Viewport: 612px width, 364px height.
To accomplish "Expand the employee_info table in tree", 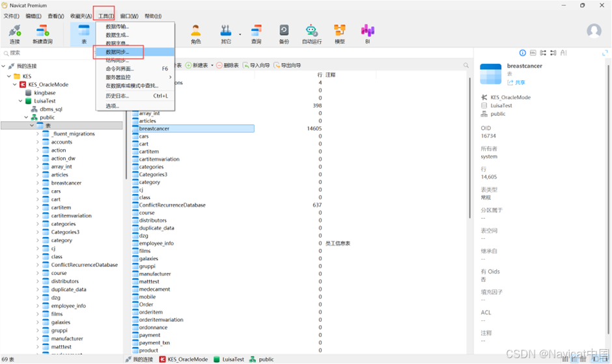I will click(x=38, y=306).
